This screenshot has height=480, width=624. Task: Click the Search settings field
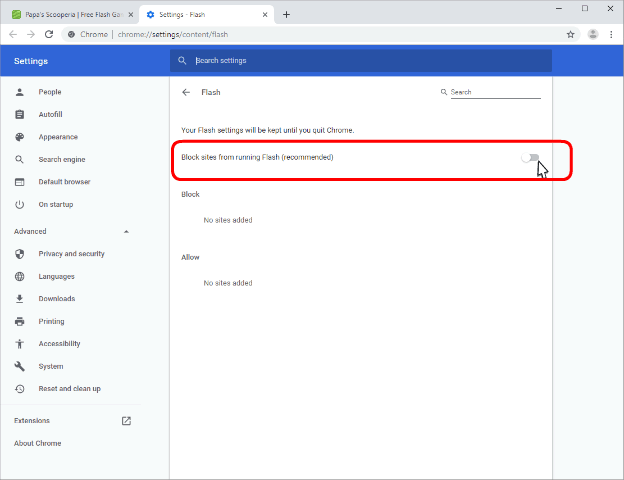click(x=360, y=61)
